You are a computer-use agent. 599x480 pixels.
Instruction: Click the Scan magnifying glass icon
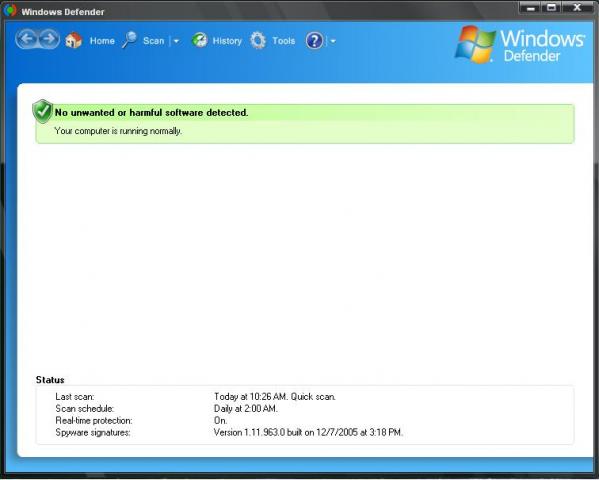130,40
